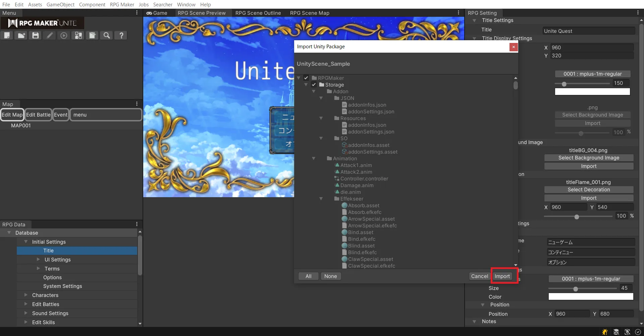Collapse the Effekseer folder in package tree

[321, 199]
